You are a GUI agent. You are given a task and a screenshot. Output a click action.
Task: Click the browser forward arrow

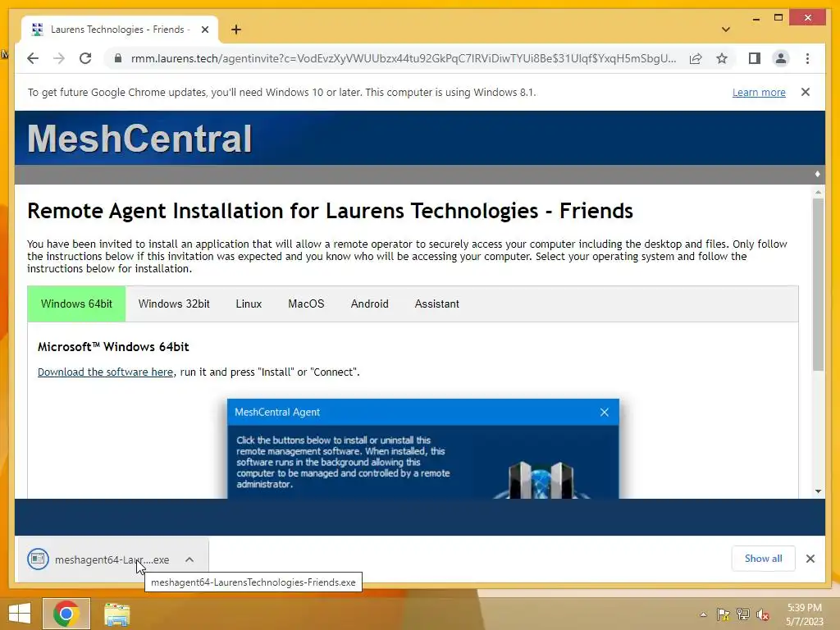click(59, 58)
